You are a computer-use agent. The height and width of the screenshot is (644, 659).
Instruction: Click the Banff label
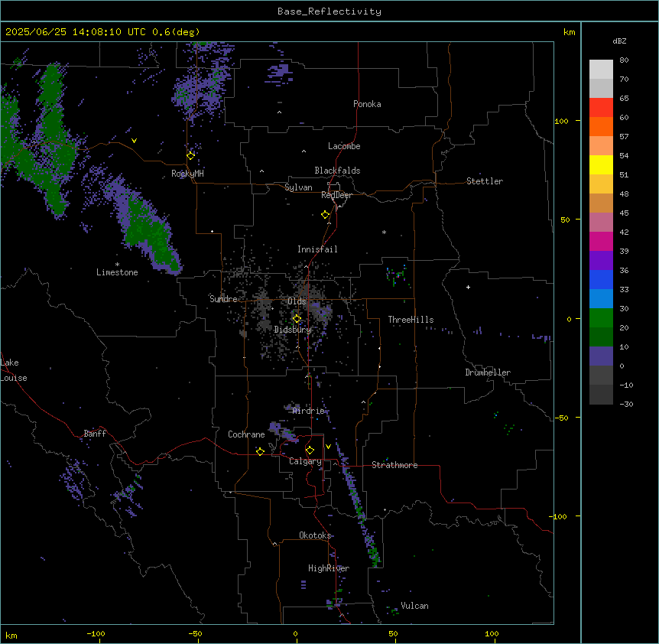(x=95, y=434)
